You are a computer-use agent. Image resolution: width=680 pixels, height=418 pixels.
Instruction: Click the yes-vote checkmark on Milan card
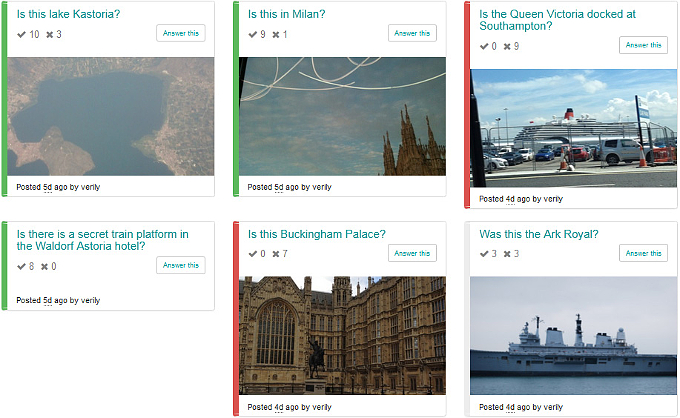tap(252, 34)
